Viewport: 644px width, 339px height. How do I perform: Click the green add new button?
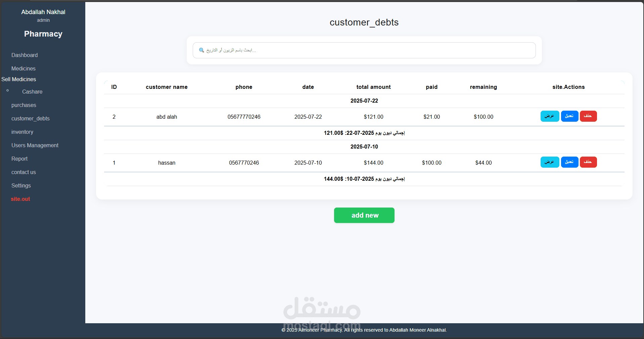coord(364,215)
